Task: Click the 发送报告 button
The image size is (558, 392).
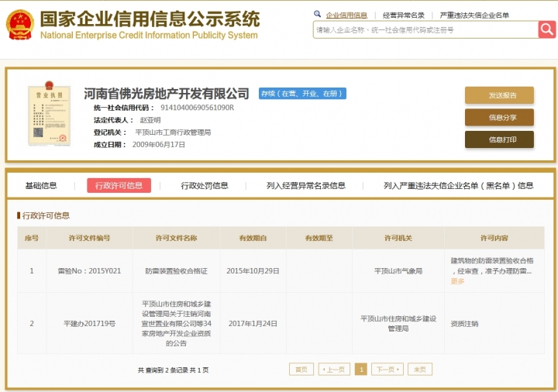Action: [x=499, y=95]
